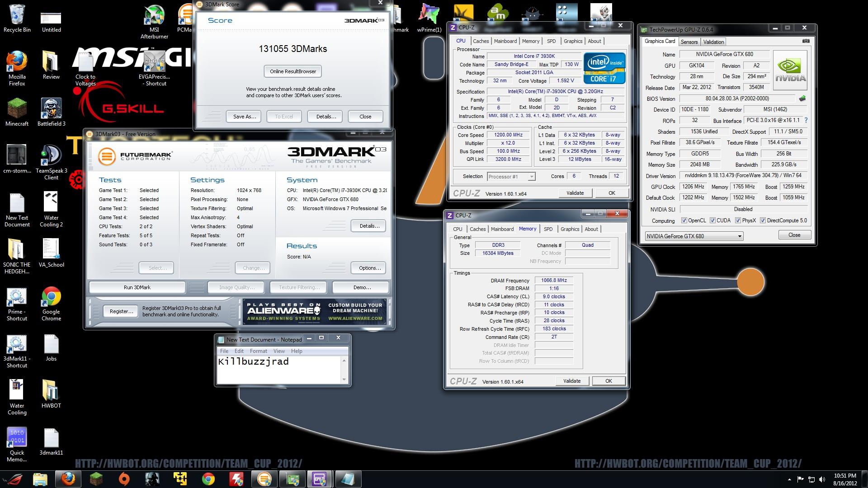Switch to Notepad via its taskbar icon
This screenshot has width=868, height=488.
point(348,479)
